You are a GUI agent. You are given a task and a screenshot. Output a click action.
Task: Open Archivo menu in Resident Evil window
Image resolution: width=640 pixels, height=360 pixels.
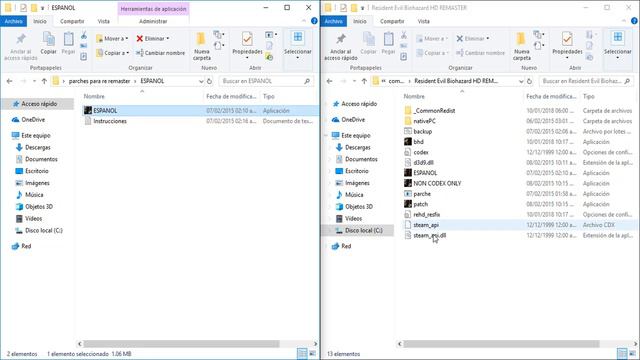click(333, 21)
